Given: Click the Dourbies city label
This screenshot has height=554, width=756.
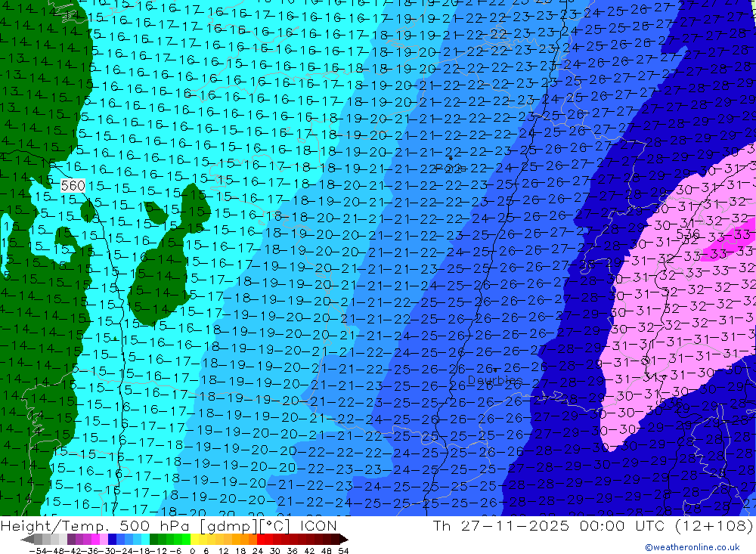Looking at the screenshot, I should 495,380.
